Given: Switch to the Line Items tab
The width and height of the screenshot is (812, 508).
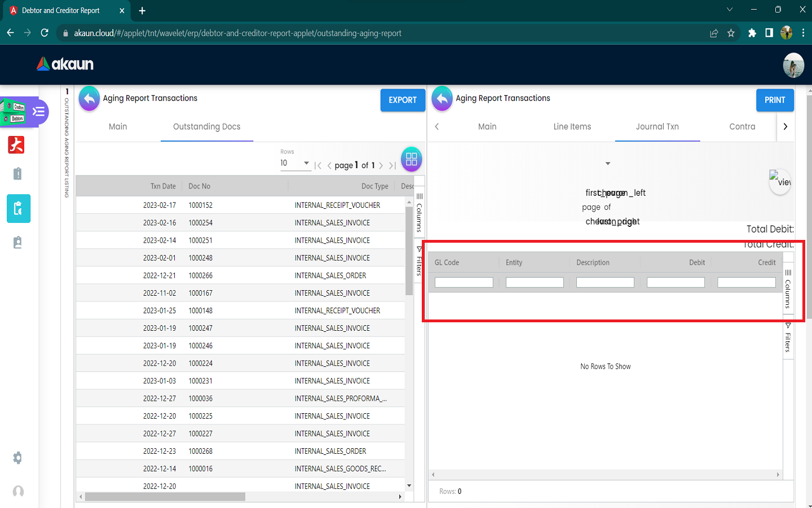Looking at the screenshot, I should click(x=572, y=126).
